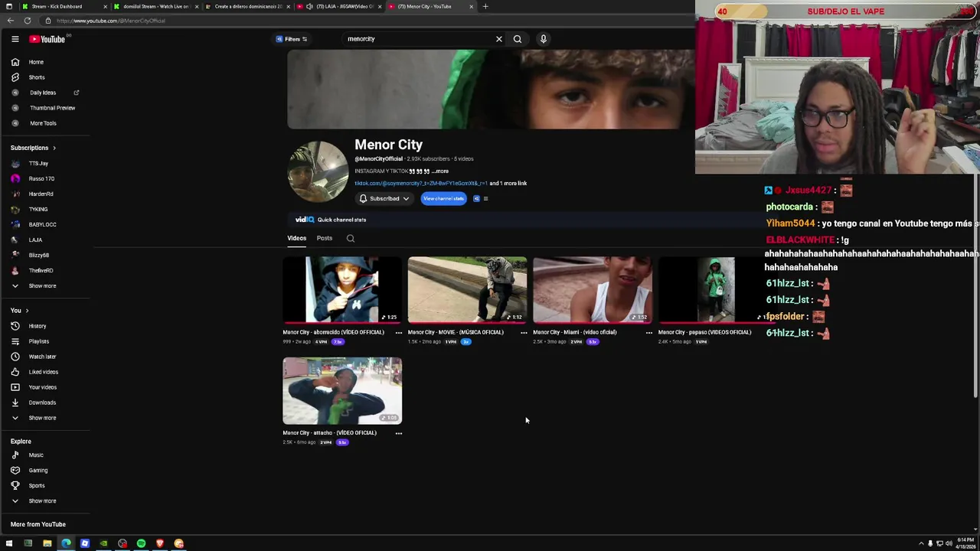Expand channel description with ...more
Image resolution: width=980 pixels, height=551 pixels.
pos(441,171)
